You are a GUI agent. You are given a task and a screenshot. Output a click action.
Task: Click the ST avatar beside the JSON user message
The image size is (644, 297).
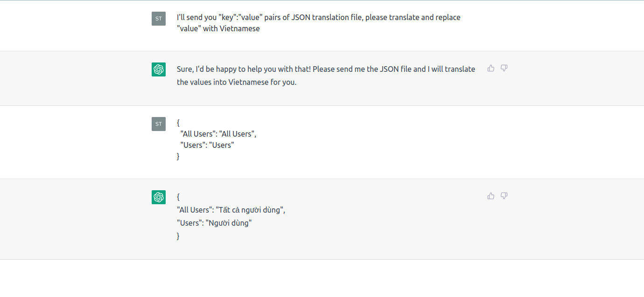159,124
